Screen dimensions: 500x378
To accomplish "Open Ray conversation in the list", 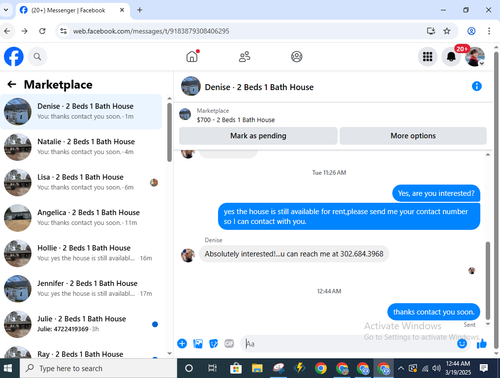I will pos(81,353).
